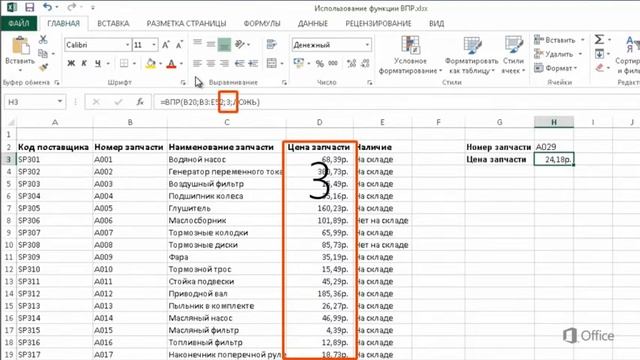Open the font color dropdown arrow
Screen dimensions: 640x360
point(181,64)
